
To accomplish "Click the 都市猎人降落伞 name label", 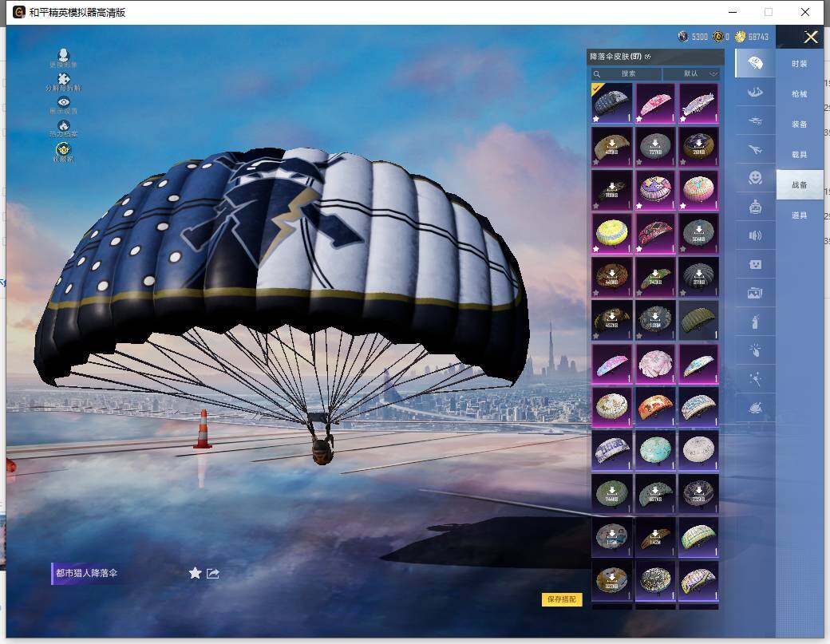I will (x=87, y=573).
